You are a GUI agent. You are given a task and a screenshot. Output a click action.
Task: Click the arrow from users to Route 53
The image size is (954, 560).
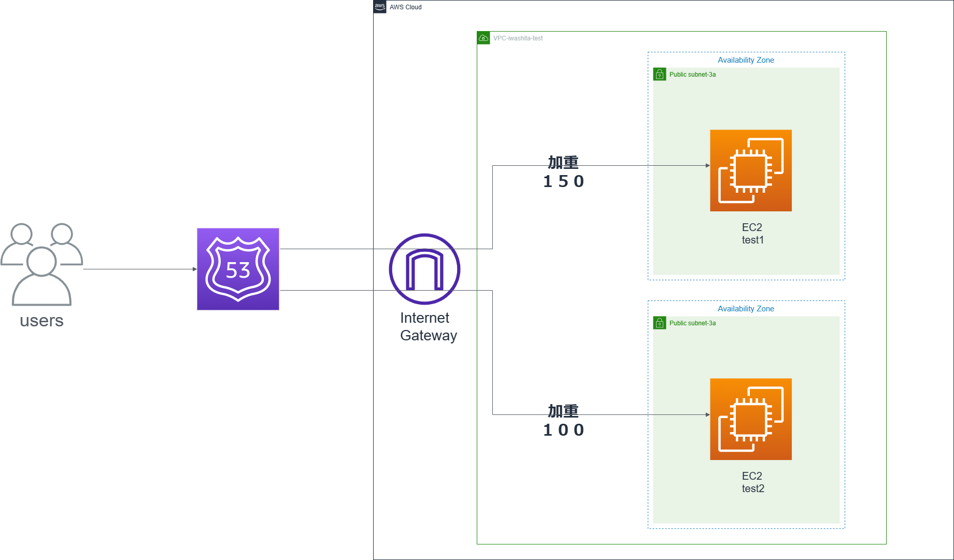pos(140,269)
